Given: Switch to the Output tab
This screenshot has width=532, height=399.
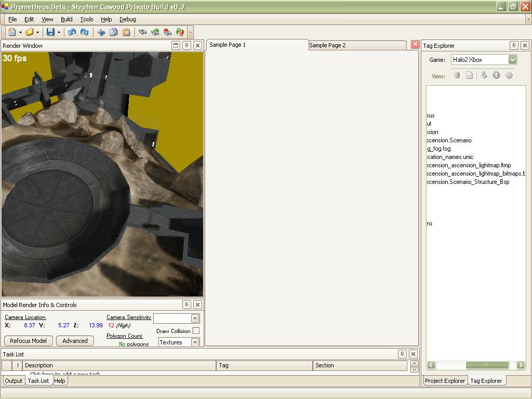Looking at the screenshot, I should click(14, 381).
